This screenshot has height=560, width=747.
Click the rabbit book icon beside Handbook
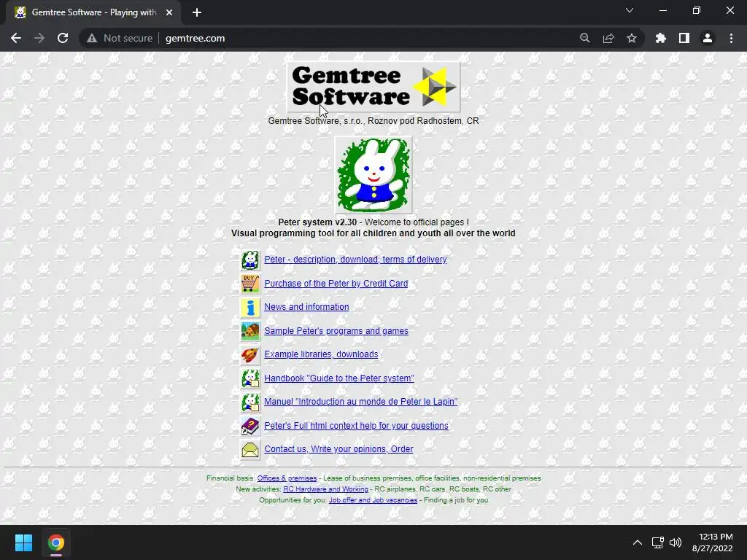pyautogui.click(x=250, y=378)
